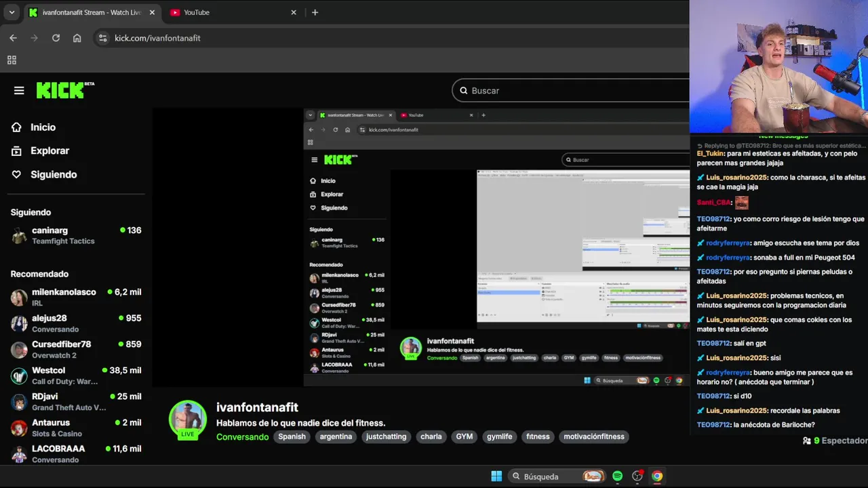
Task: Open Spotify from the taskbar
Action: pos(617,476)
